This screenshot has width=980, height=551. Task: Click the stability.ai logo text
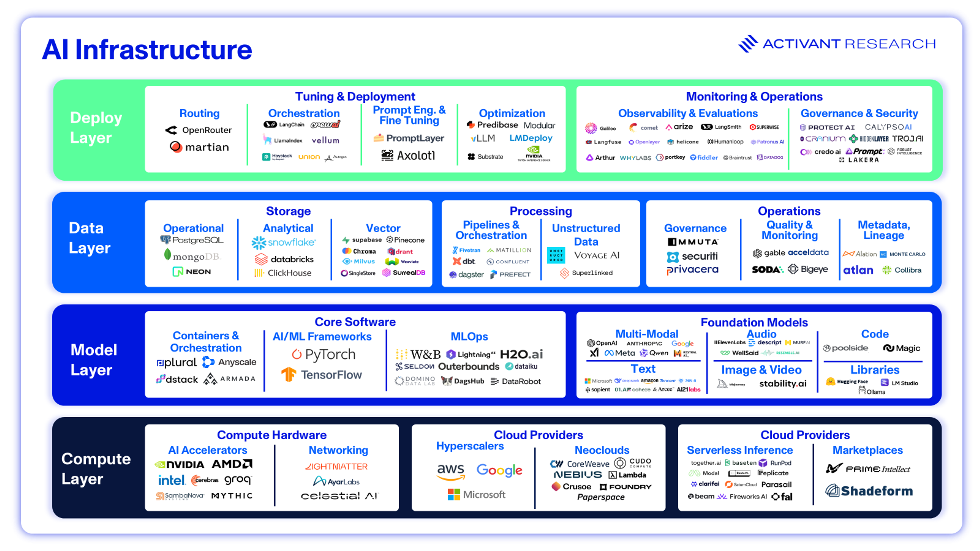pos(782,383)
